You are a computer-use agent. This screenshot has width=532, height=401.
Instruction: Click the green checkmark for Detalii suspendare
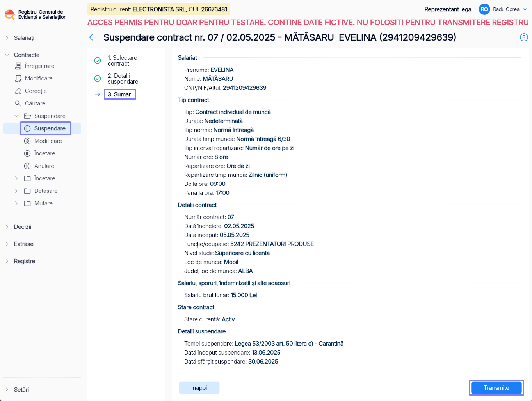click(98, 78)
